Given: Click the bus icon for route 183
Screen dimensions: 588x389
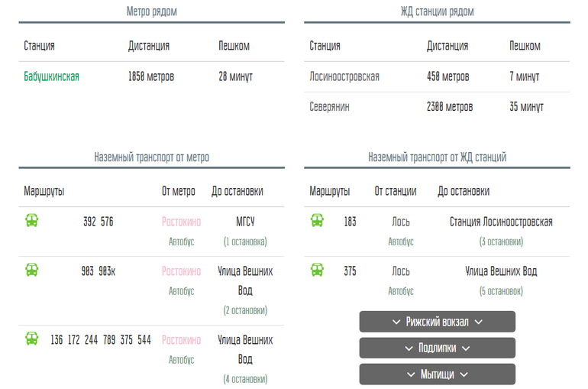Looking at the screenshot, I should (x=317, y=220).
